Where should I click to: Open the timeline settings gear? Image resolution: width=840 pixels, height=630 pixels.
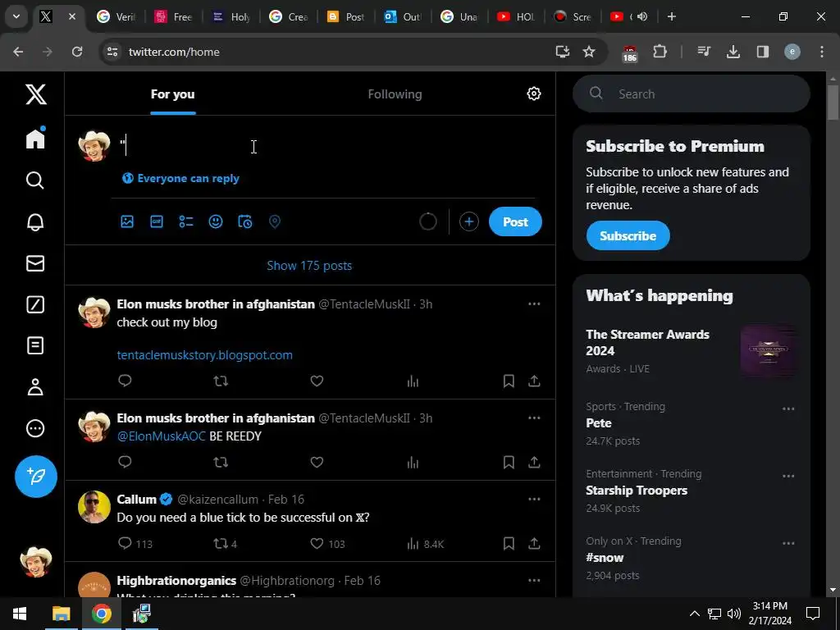533,94
